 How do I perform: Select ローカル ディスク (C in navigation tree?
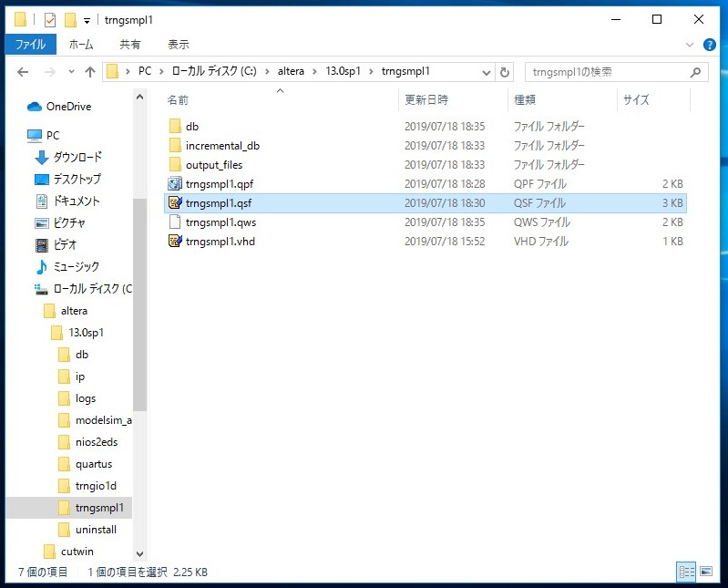(83, 289)
